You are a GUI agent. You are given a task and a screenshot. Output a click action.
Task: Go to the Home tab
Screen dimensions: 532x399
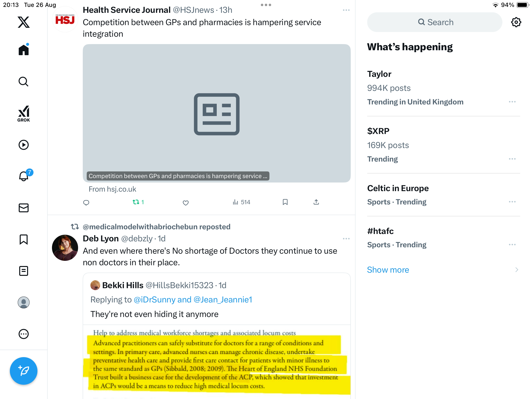click(24, 50)
